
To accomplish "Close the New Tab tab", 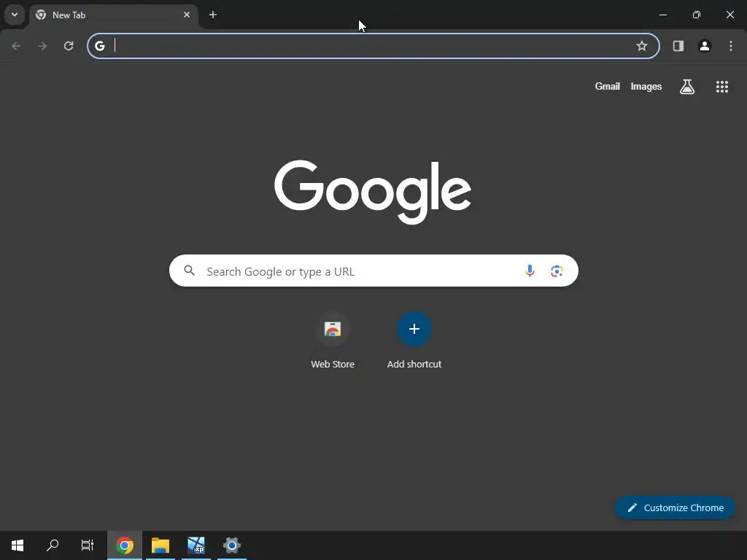I will (187, 15).
